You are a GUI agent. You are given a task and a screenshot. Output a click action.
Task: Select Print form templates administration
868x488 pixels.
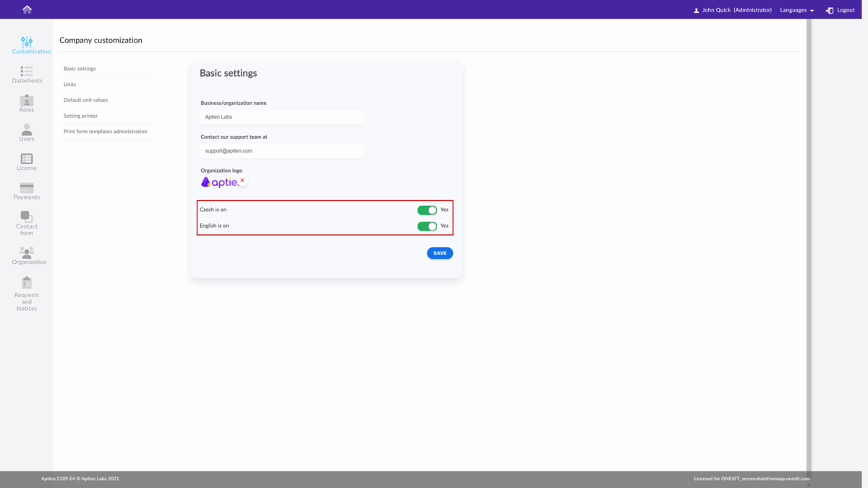point(109,132)
